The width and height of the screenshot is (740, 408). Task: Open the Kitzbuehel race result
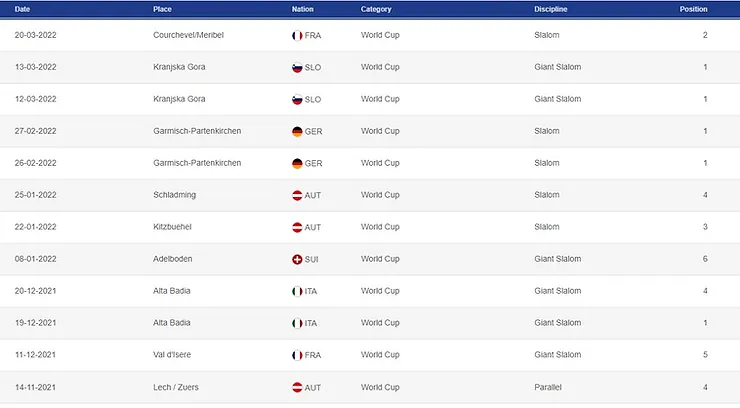pyautogui.click(x=370, y=227)
